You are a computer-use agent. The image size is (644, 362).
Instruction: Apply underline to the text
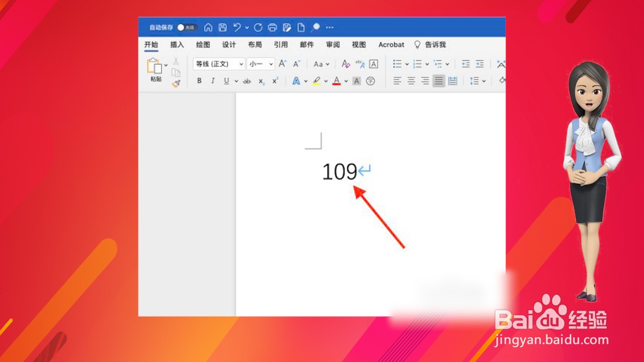(227, 81)
